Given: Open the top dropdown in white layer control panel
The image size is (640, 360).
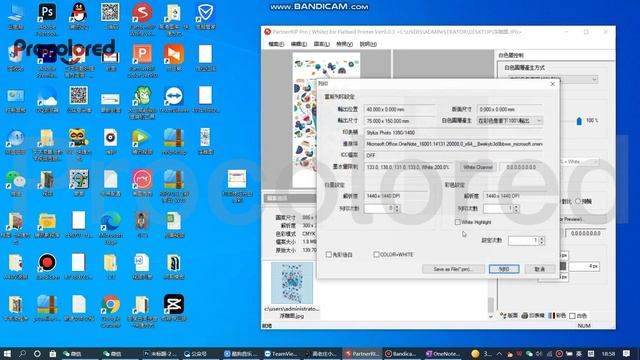Looking at the screenshot, I should point(553,80).
